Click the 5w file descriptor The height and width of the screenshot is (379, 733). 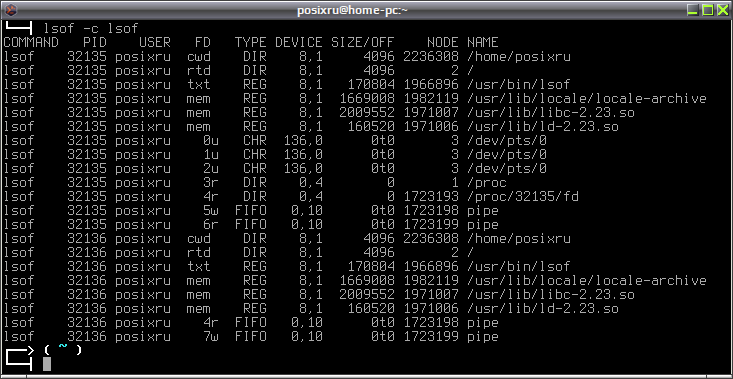click(x=211, y=211)
